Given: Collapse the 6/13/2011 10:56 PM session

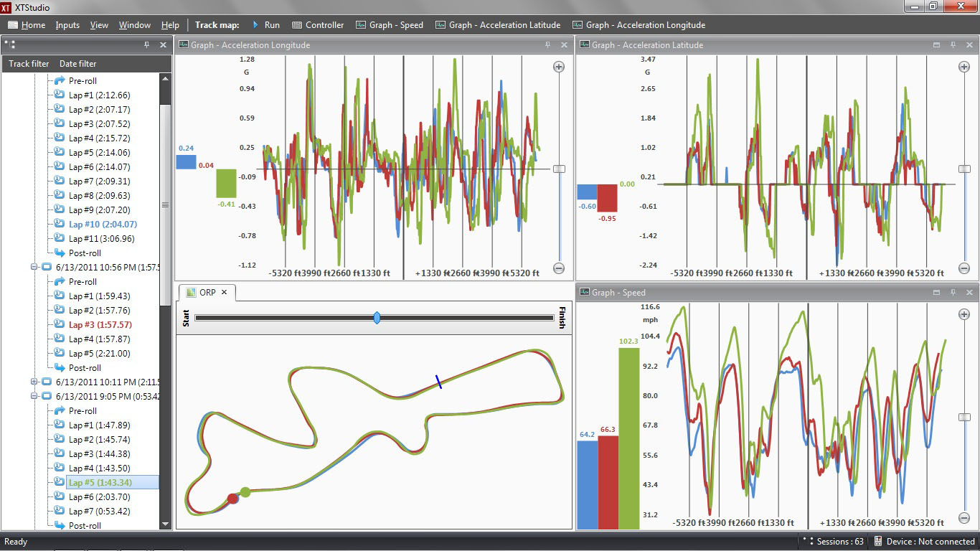Looking at the screenshot, I should [x=34, y=267].
